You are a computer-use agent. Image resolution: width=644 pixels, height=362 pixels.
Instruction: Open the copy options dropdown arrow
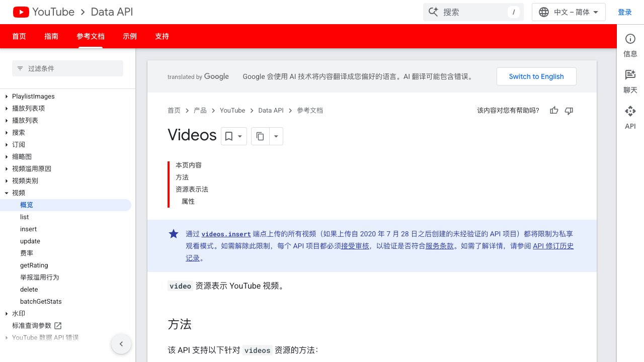point(276,136)
